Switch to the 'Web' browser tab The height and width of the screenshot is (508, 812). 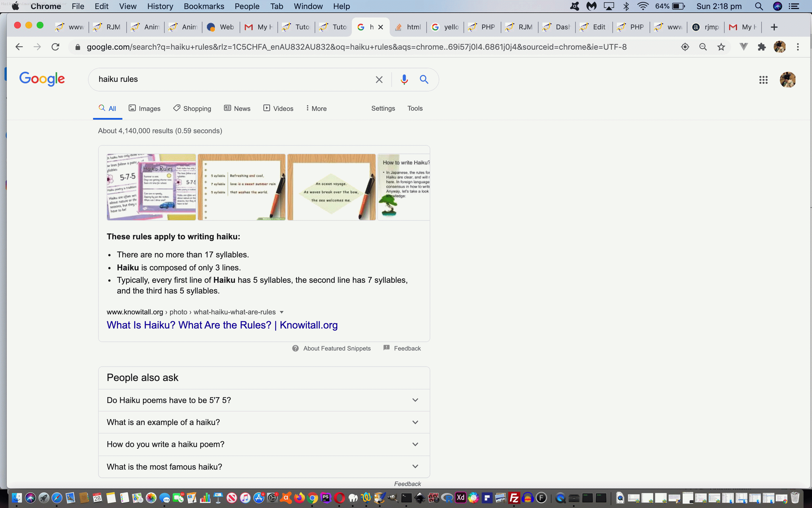click(221, 27)
